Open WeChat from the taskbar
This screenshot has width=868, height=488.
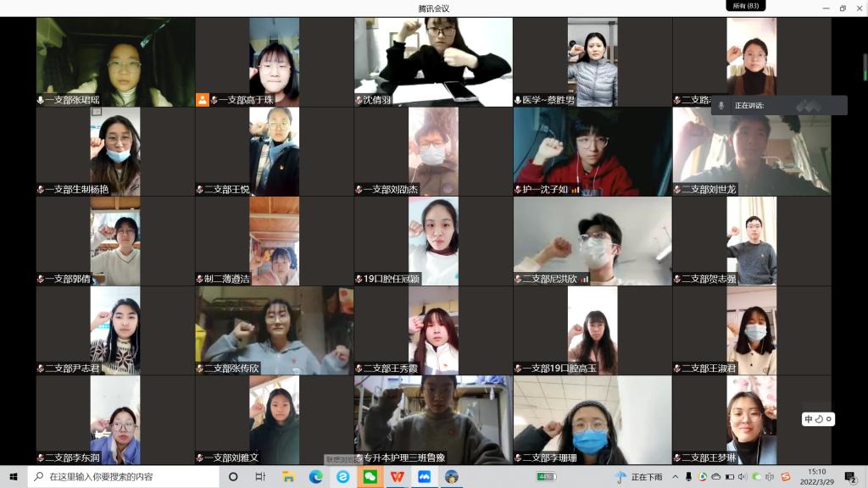pyautogui.click(x=370, y=477)
